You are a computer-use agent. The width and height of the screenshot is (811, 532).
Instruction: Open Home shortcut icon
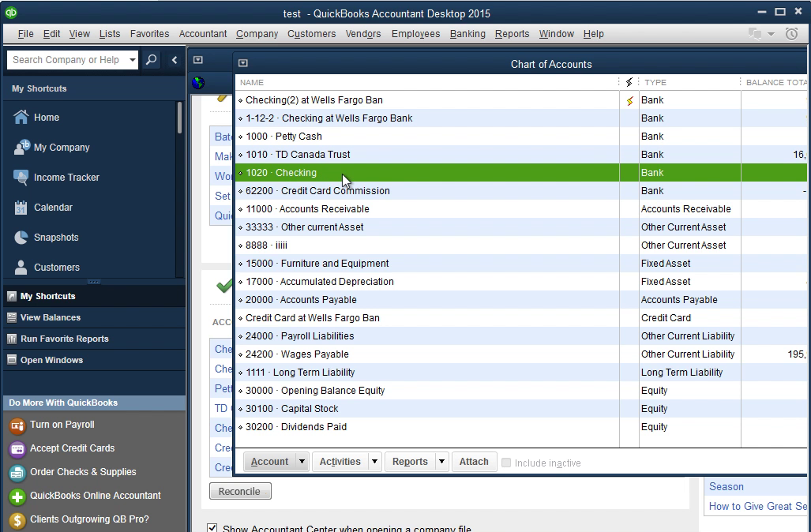(21, 118)
